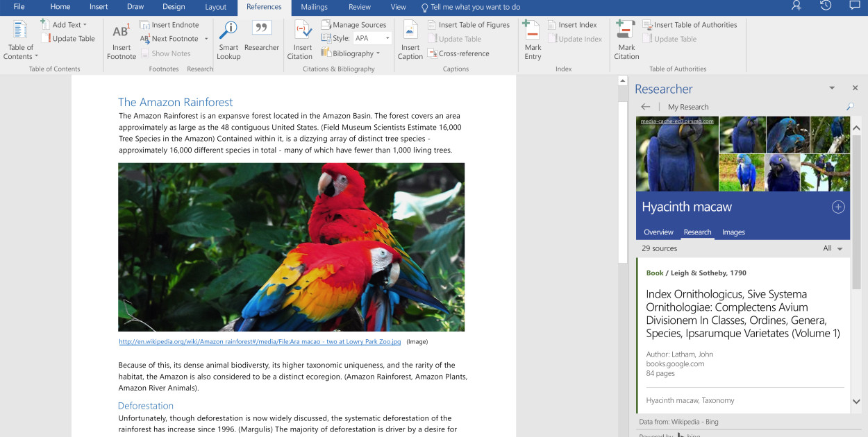Show the Images tab for Hyacinth macaw

tap(733, 232)
